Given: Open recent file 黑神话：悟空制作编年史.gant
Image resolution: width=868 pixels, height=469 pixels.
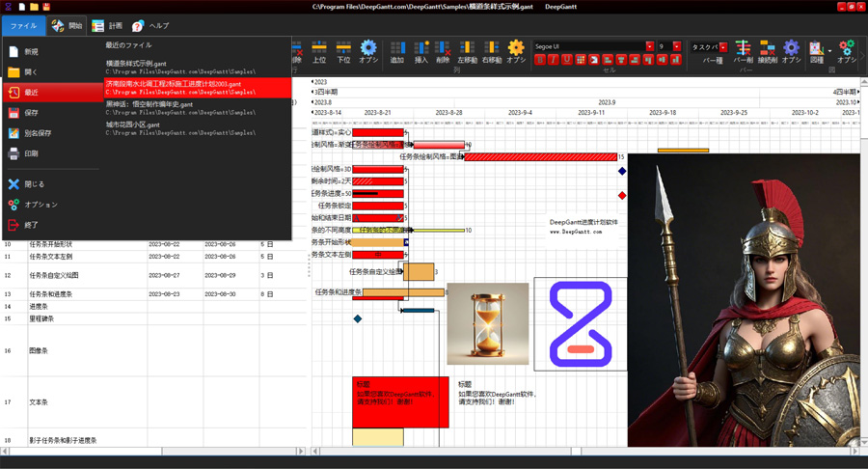Looking at the screenshot, I should [149, 103].
